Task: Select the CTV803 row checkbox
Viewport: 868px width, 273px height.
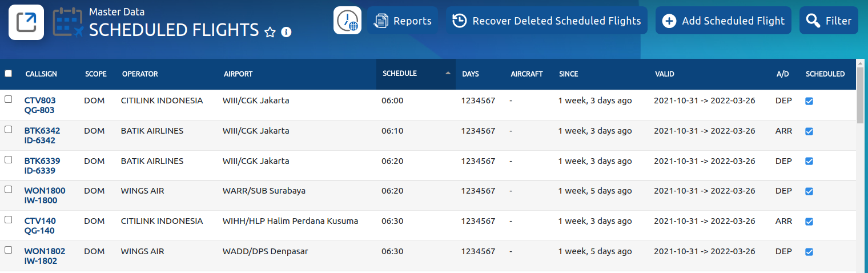Action: (x=8, y=99)
